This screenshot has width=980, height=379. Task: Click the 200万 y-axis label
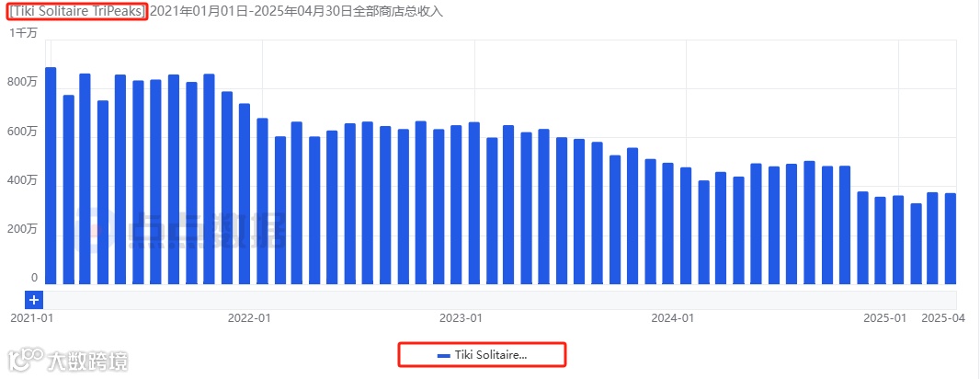point(24,230)
